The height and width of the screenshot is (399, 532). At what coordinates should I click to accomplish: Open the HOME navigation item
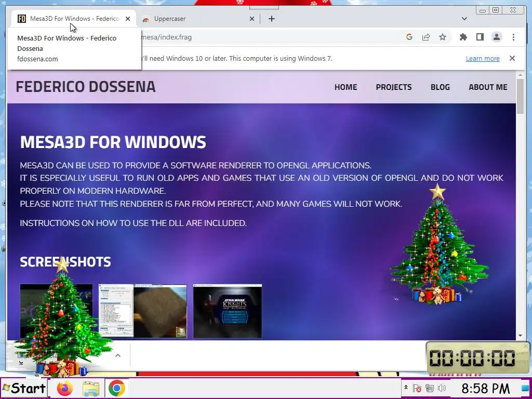[345, 87]
